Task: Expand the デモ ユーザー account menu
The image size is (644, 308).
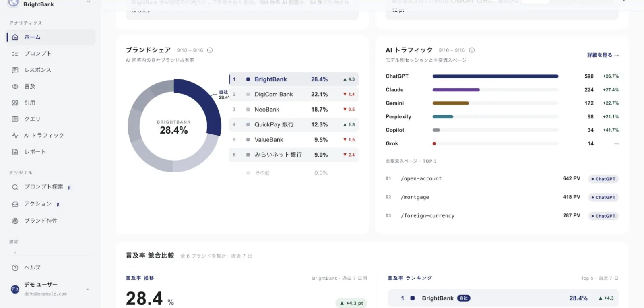Action: [x=88, y=289]
